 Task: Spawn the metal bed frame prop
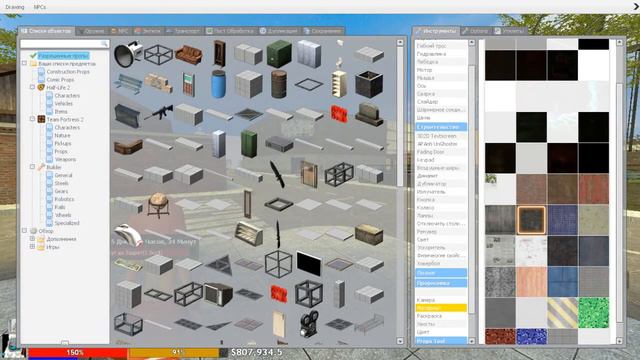point(369,324)
